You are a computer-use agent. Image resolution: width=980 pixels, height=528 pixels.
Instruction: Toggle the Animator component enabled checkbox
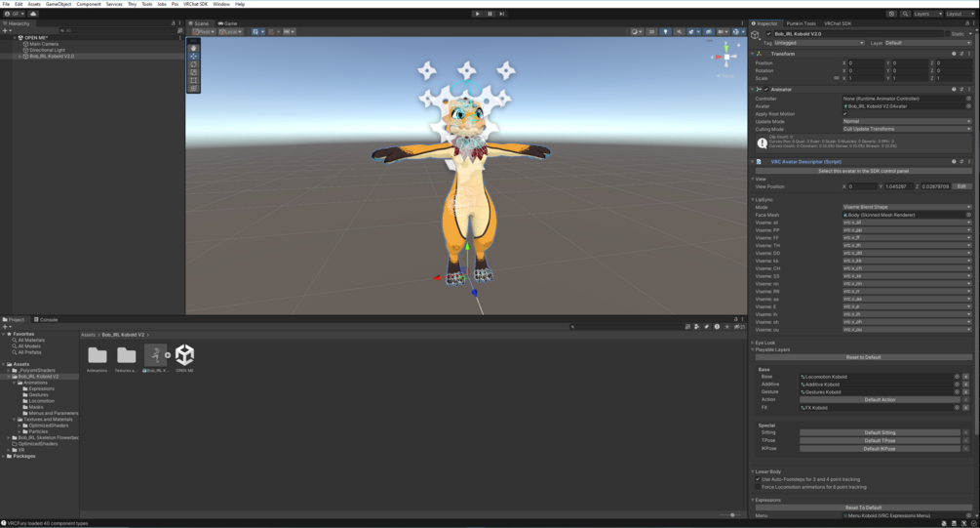[766, 90]
